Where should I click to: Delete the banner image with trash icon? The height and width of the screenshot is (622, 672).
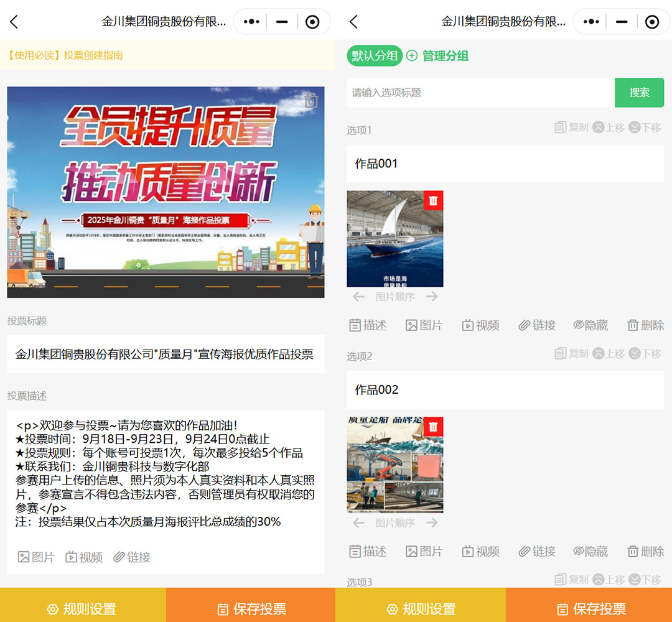[x=311, y=101]
